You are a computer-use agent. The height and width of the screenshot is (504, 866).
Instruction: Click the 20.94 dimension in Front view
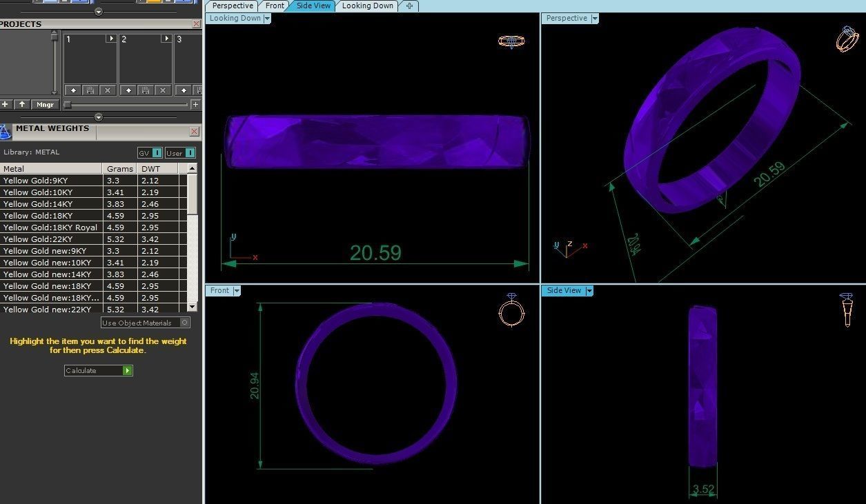[254, 386]
